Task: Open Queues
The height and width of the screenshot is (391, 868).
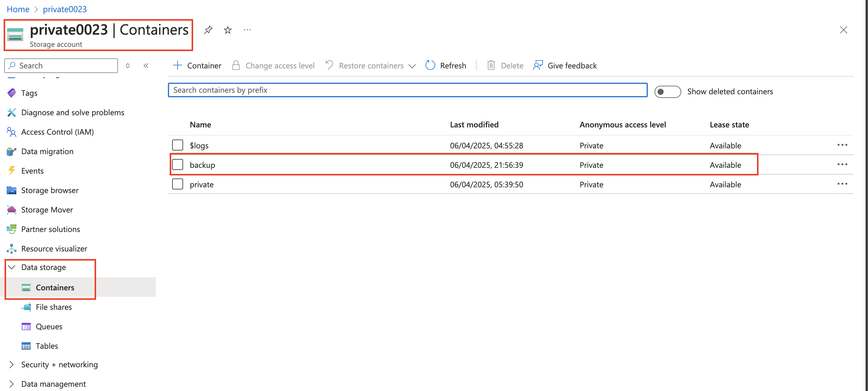Action: point(49,327)
